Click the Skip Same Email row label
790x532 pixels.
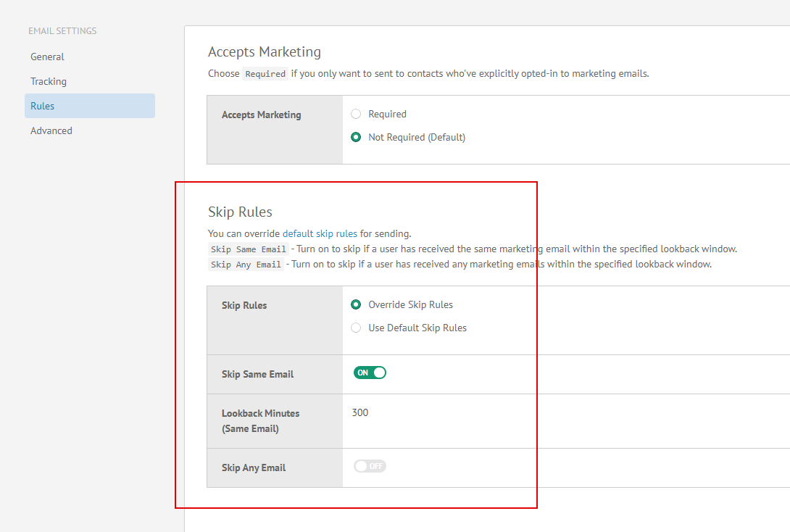(x=257, y=374)
